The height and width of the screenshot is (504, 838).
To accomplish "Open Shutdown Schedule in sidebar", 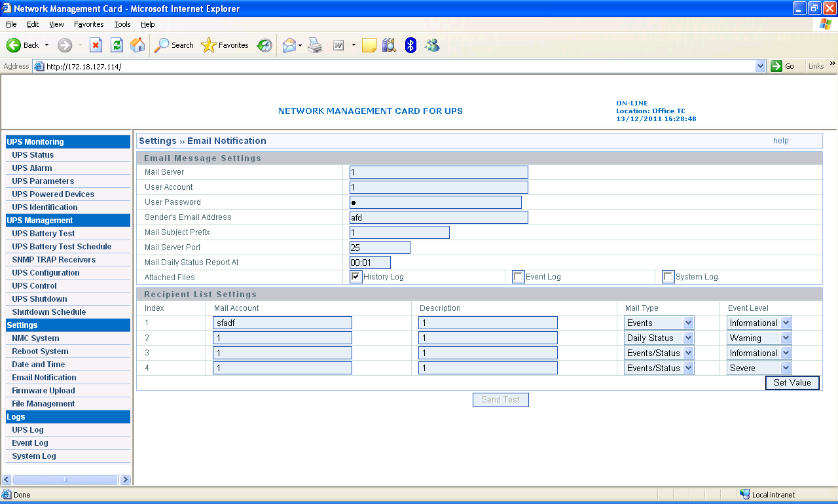I will (48, 312).
